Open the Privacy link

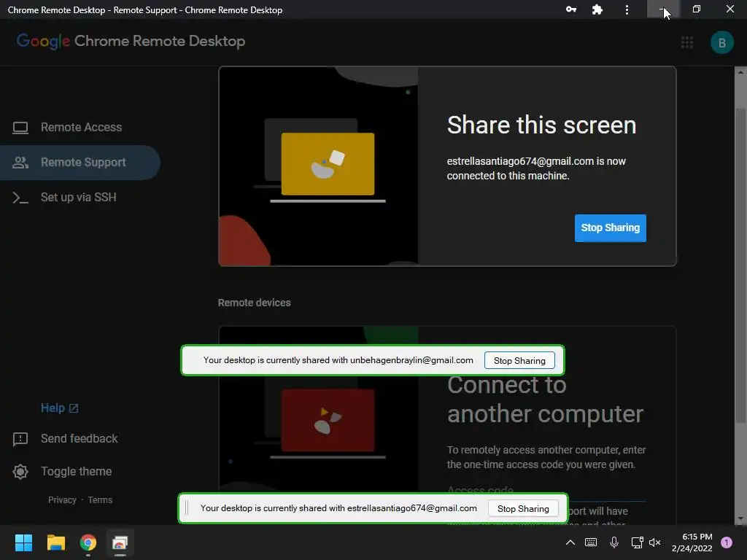pos(62,500)
